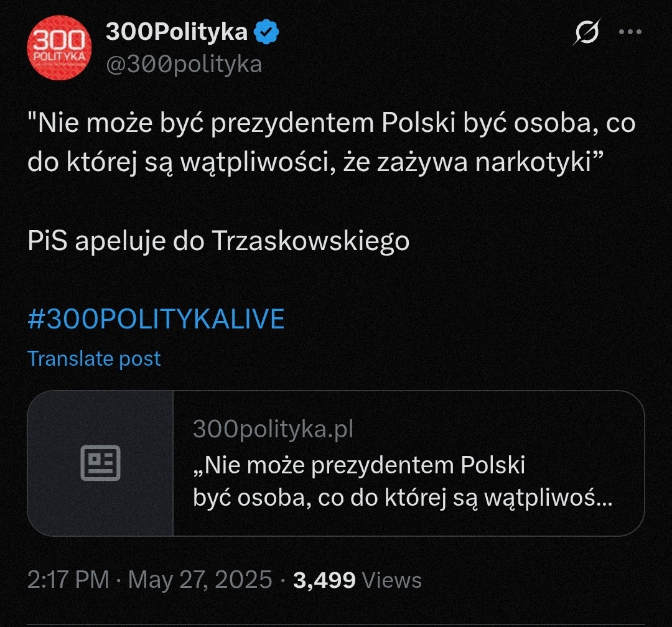Click the Views label

[x=392, y=580]
